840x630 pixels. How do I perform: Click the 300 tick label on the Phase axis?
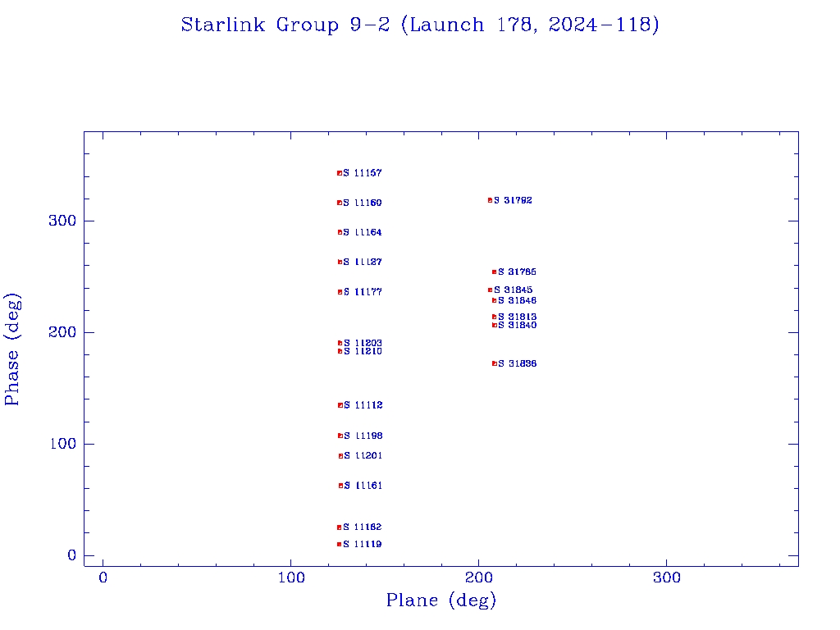coord(62,221)
